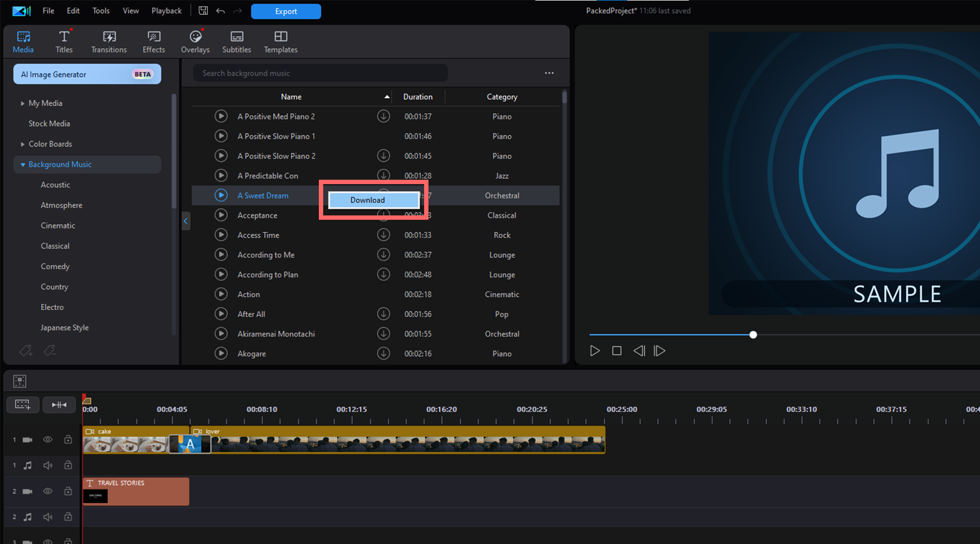Image resolution: width=980 pixels, height=544 pixels.
Task: Download A Positive Slow Piano 2
Action: click(383, 155)
